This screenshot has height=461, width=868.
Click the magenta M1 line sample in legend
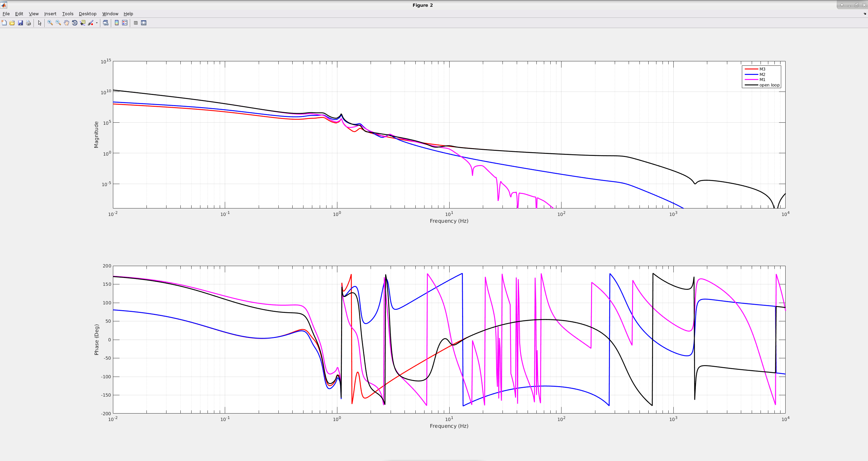click(751, 80)
